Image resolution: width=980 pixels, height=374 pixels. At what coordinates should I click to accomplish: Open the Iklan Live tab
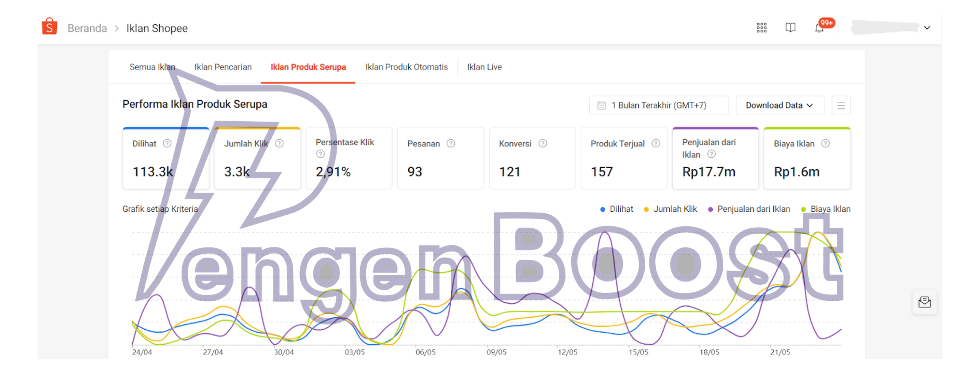pos(484,67)
